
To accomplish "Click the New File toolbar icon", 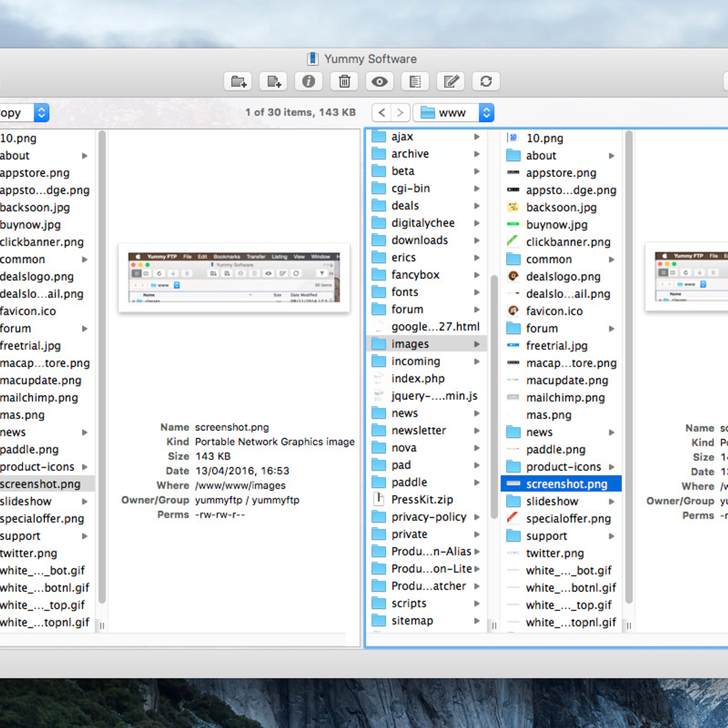I will [x=273, y=81].
